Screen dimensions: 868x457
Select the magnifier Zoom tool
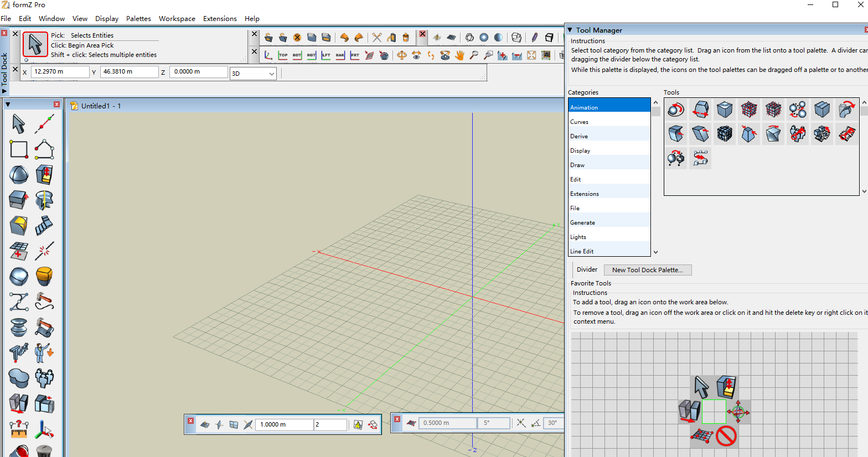[474, 55]
